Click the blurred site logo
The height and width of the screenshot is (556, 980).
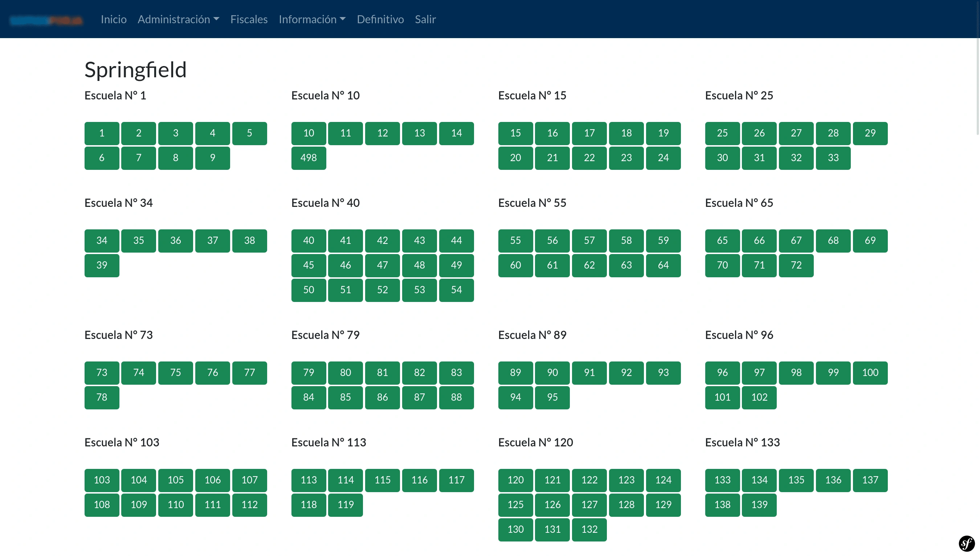point(46,20)
